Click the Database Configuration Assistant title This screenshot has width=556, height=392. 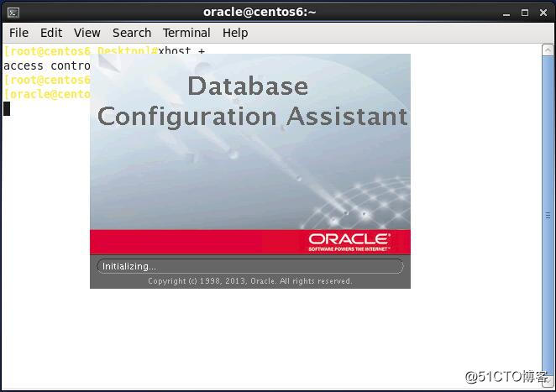252,102
